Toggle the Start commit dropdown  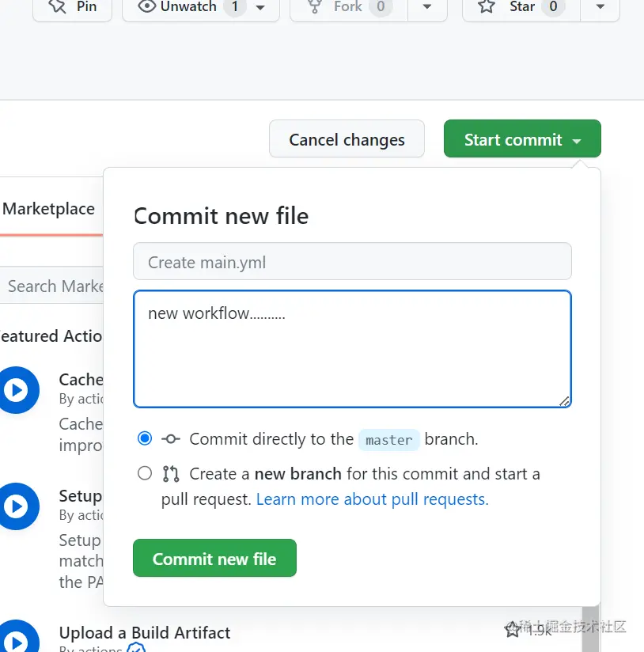522,139
